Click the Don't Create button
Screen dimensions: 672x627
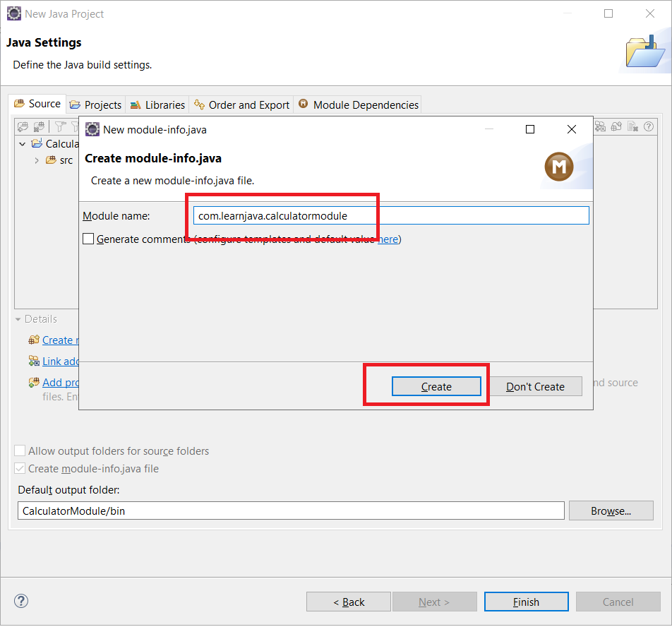pyautogui.click(x=535, y=387)
